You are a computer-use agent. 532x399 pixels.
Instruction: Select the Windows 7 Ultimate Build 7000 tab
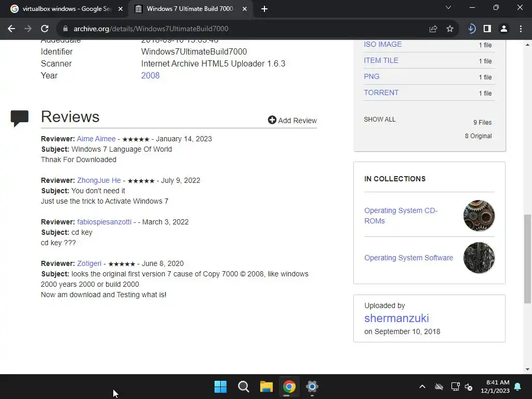coord(190,9)
